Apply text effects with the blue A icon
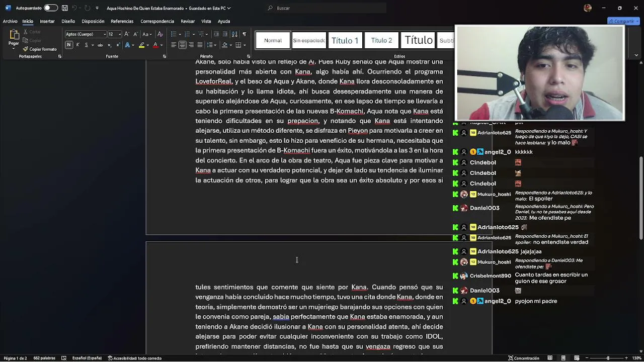644x362 pixels. tap(127, 45)
